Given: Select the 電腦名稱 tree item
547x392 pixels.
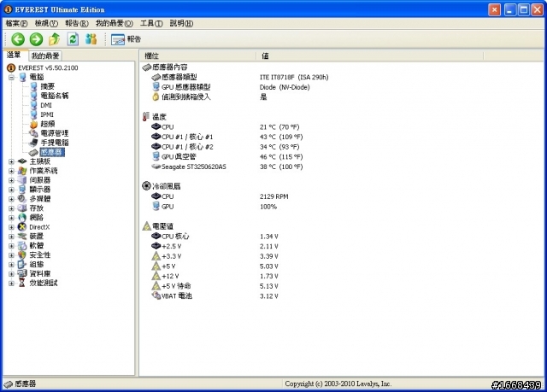Looking at the screenshot, I should click(55, 96).
